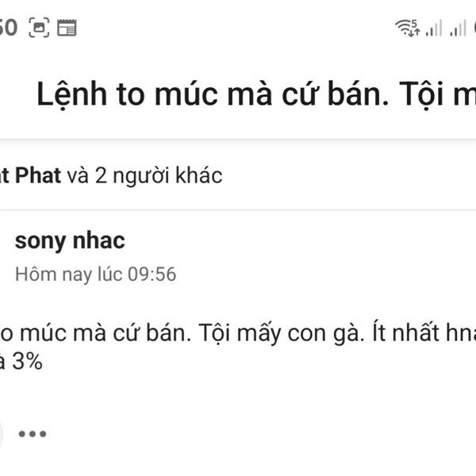476x476 pixels.
Task: Open the 'sony nhac' author profile
Action: point(70,241)
